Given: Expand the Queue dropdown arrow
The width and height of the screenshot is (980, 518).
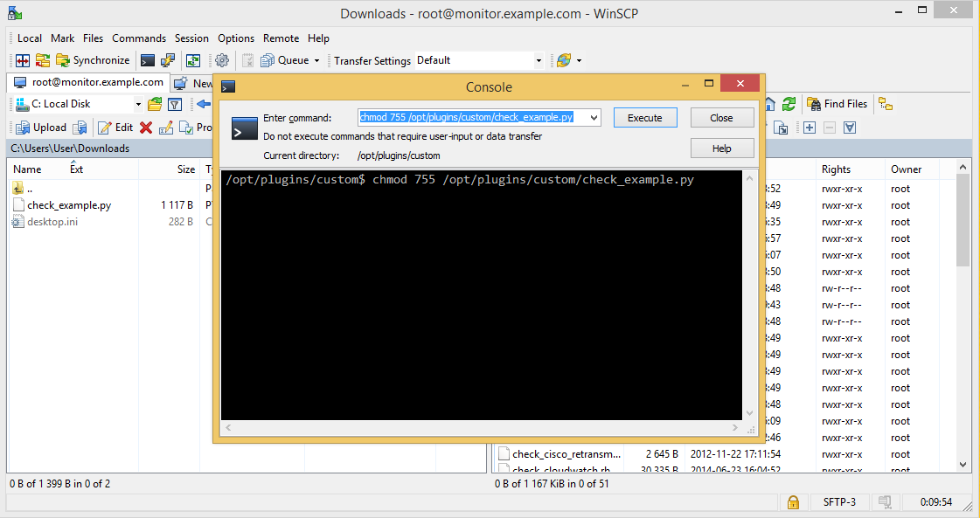Looking at the screenshot, I should 316,60.
